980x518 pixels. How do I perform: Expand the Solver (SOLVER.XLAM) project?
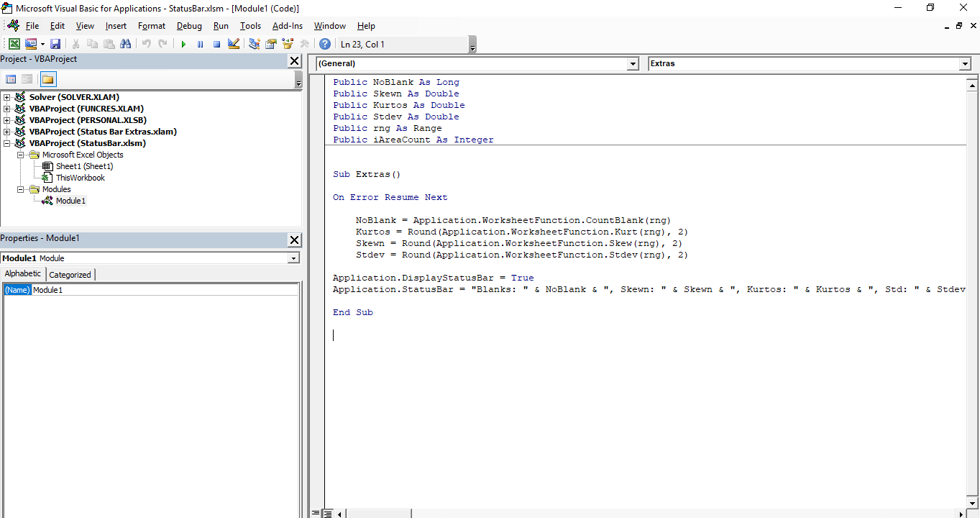click(x=7, y=97)
